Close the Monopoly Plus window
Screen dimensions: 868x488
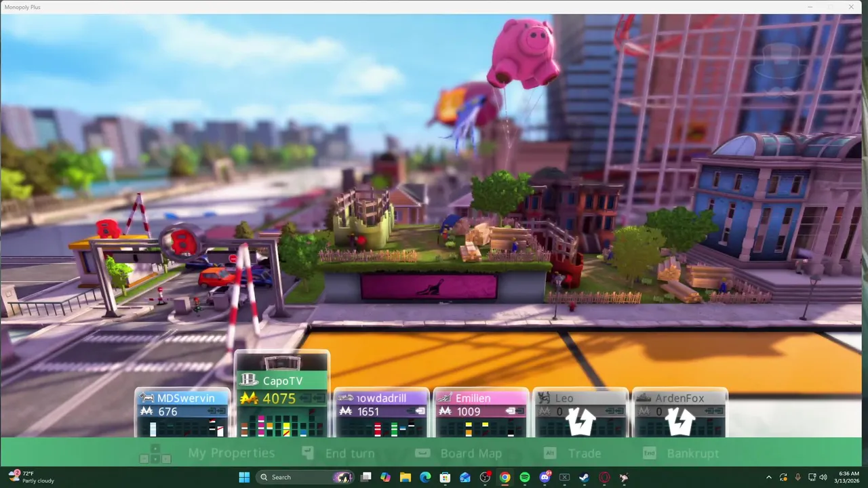click(x=851, y=7)
